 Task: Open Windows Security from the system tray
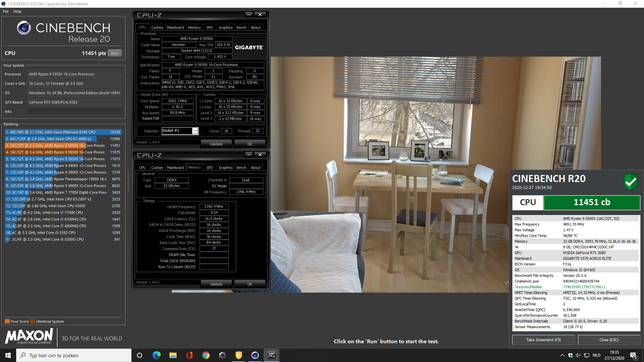570,355
